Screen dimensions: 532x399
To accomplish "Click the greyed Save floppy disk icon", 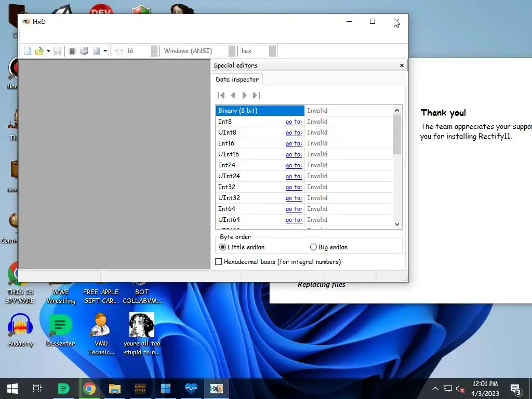I will click(57, 51).
